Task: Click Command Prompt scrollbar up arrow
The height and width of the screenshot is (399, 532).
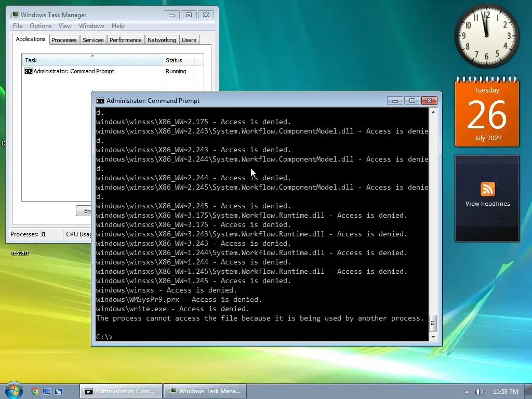Action: [433, 112]
